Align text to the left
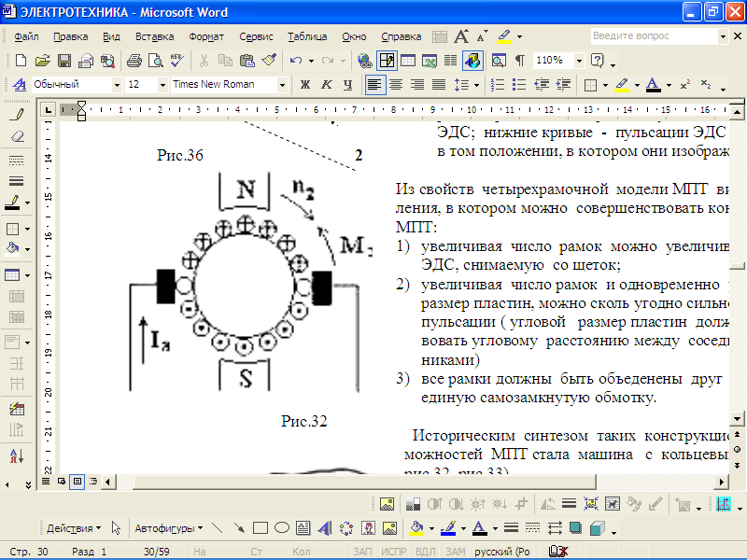The height and width of the screenshot is (560, 747). click(x=374, y=85)
